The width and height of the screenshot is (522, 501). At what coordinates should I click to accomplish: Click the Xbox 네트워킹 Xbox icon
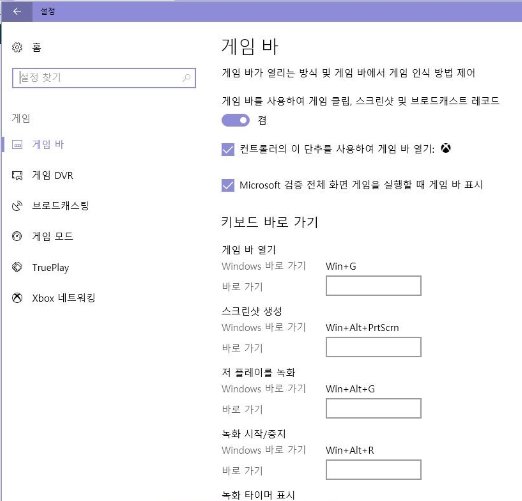pos(17,298)
